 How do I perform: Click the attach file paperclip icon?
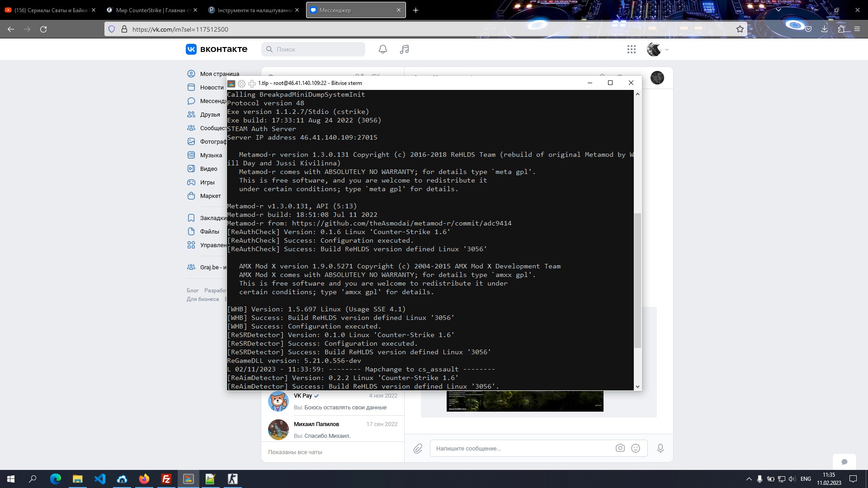418,448
